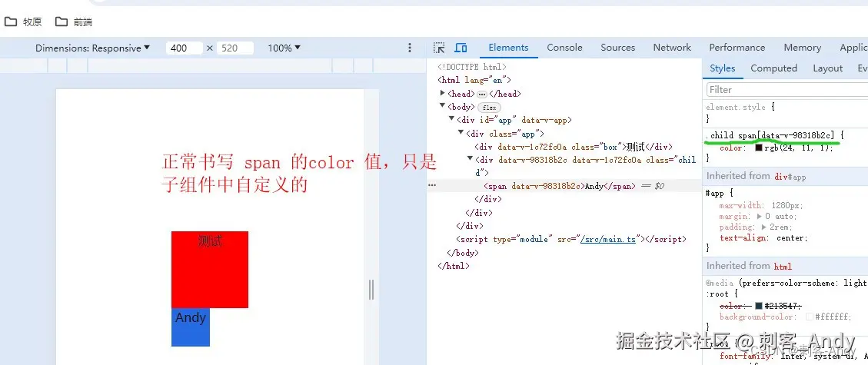The width and height of the screenshot is (868, 365).
Task: Collapse the div id="app" node
Action: (452, 119)
